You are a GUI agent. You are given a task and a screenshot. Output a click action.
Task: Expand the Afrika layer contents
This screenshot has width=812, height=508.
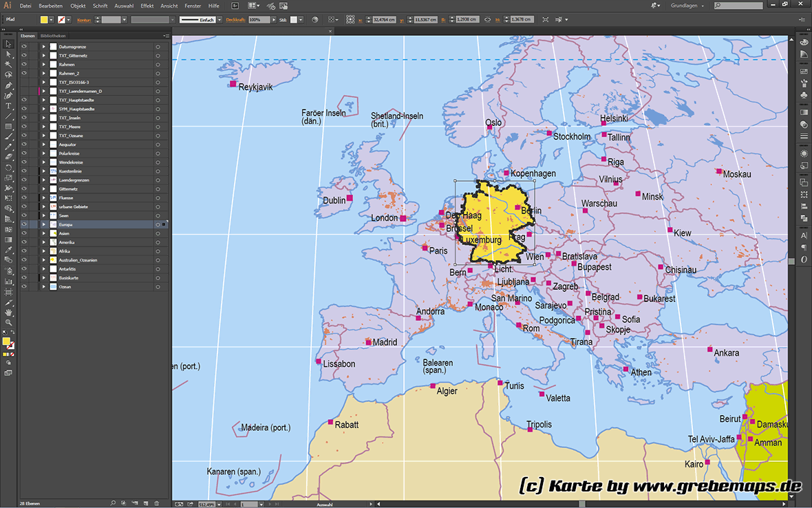[x=43, y=251]
